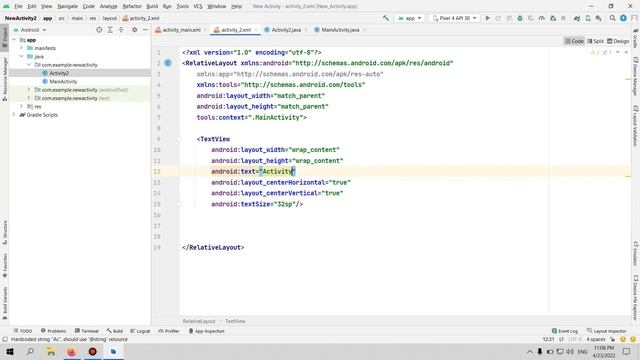Collapse the app module tree node

(x=14, y=40)
